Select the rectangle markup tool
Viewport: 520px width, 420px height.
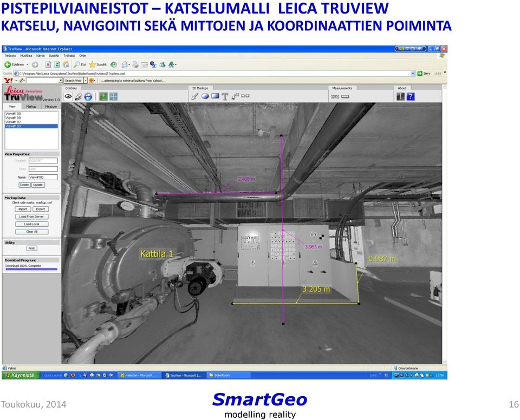point(215,96)
